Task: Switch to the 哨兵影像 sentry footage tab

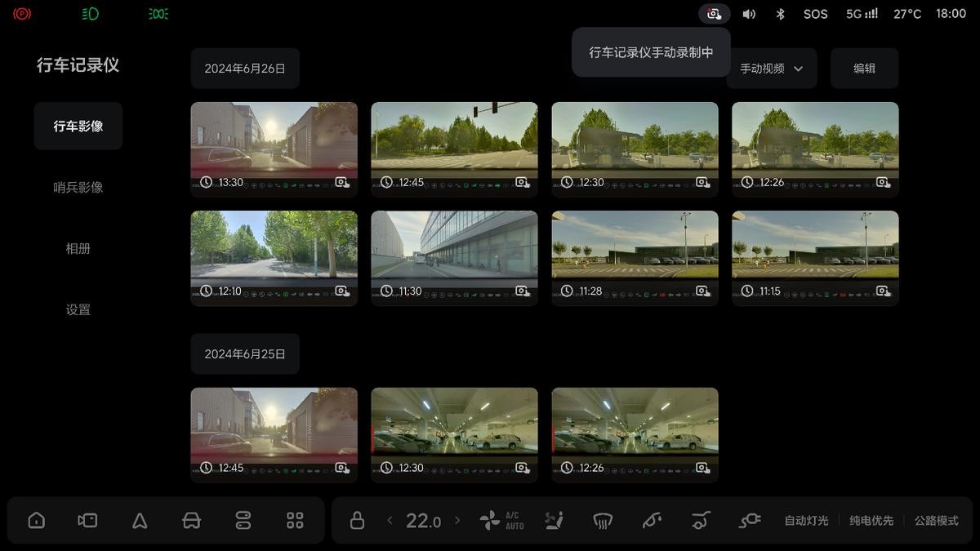Action: pyautogui.click(x=78, y=187)
